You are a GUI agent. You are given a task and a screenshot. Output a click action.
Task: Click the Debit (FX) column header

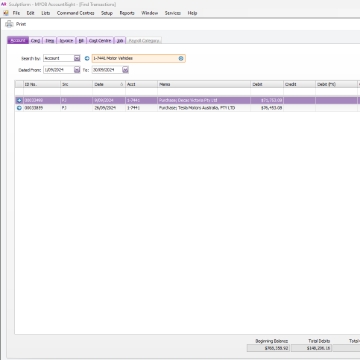pos(336,84)
